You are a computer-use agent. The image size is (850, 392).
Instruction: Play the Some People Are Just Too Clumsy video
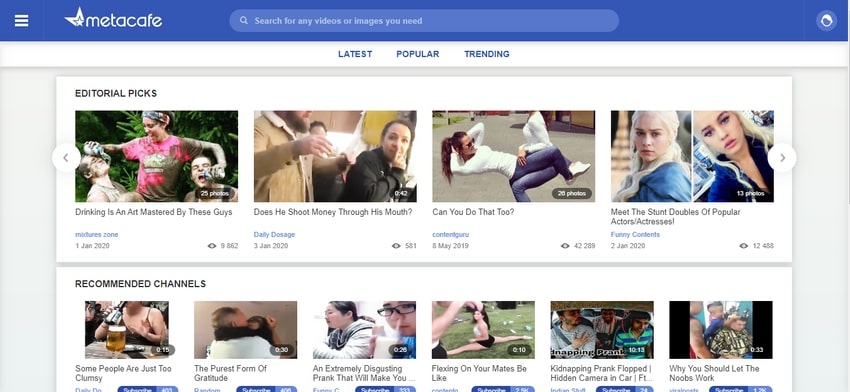click(126, 330)
